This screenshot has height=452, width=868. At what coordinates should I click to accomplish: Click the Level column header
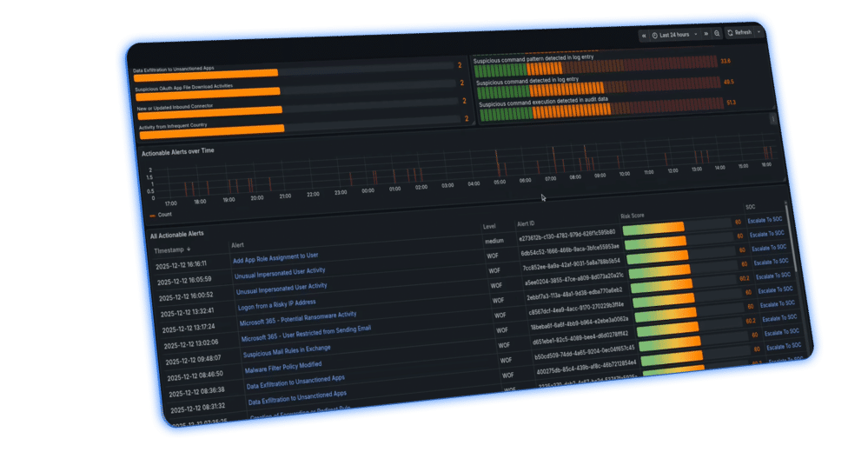tap(489, 227)
